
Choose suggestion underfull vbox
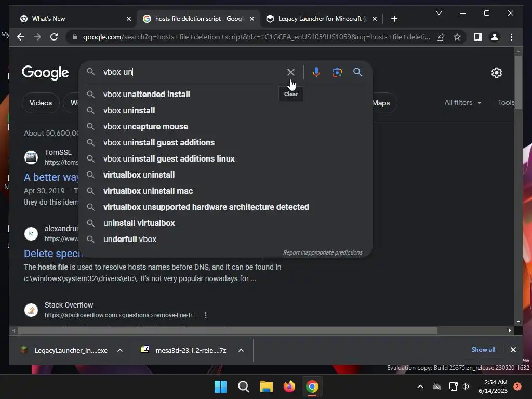225,239
